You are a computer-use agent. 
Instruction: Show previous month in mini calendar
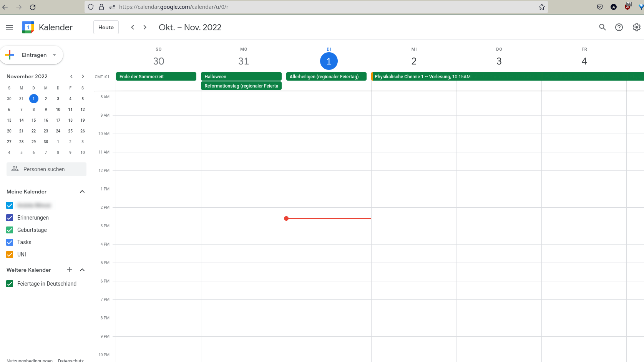[71, 76]
